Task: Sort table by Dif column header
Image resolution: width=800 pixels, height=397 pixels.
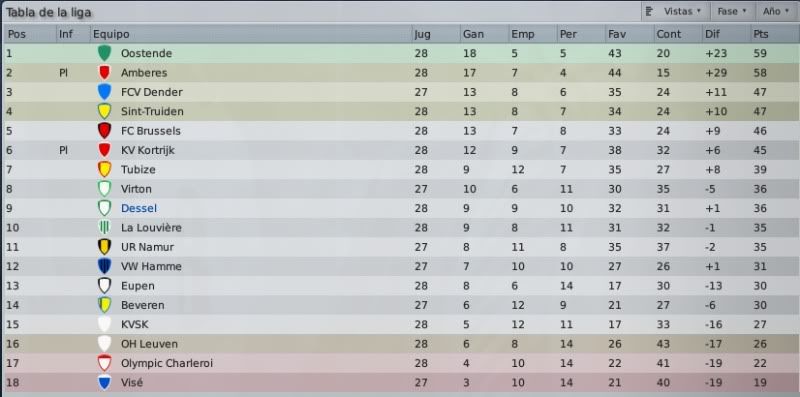Action: 726,34
